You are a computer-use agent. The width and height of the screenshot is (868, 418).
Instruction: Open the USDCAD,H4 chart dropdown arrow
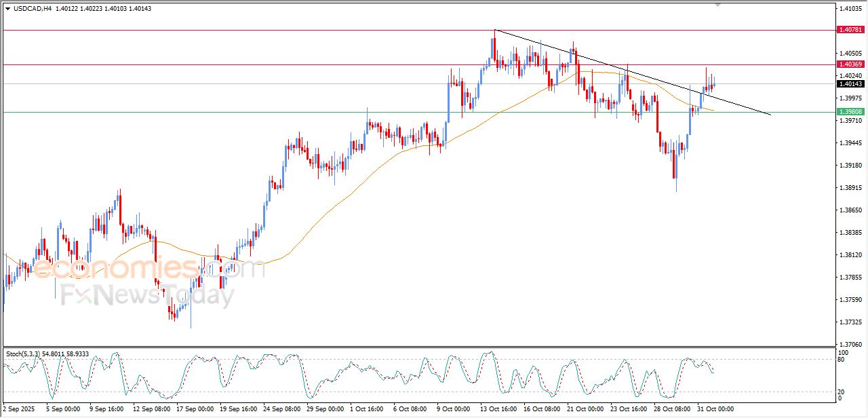tap(7, 8)
